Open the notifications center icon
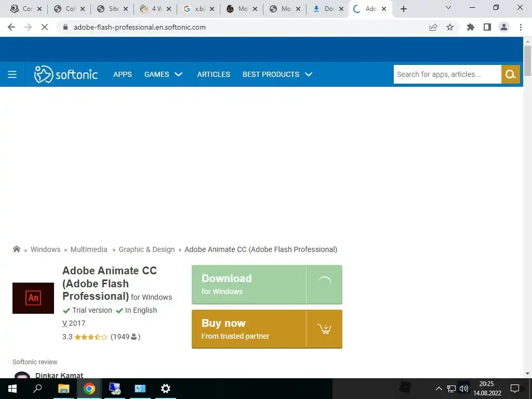 coord(515,389)
